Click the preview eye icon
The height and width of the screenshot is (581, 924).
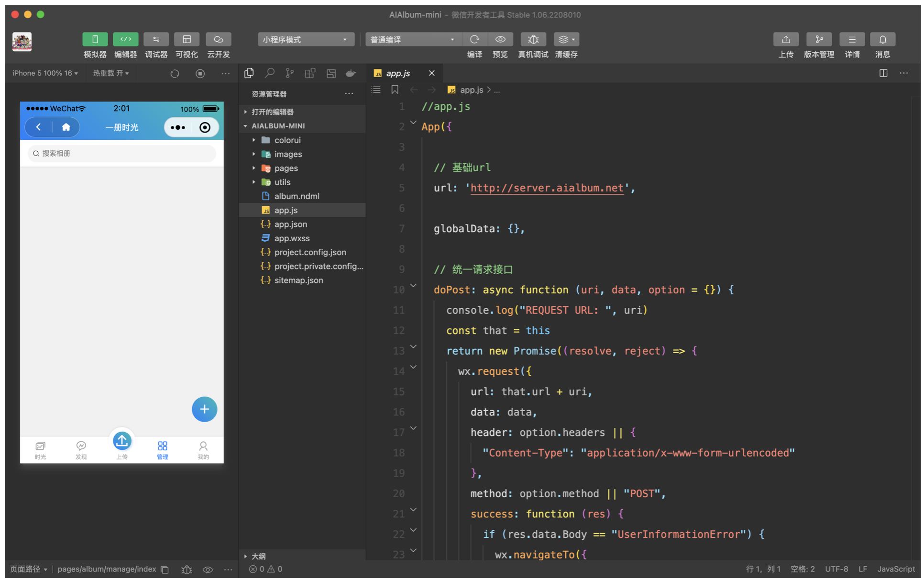[x=500, y=39]
